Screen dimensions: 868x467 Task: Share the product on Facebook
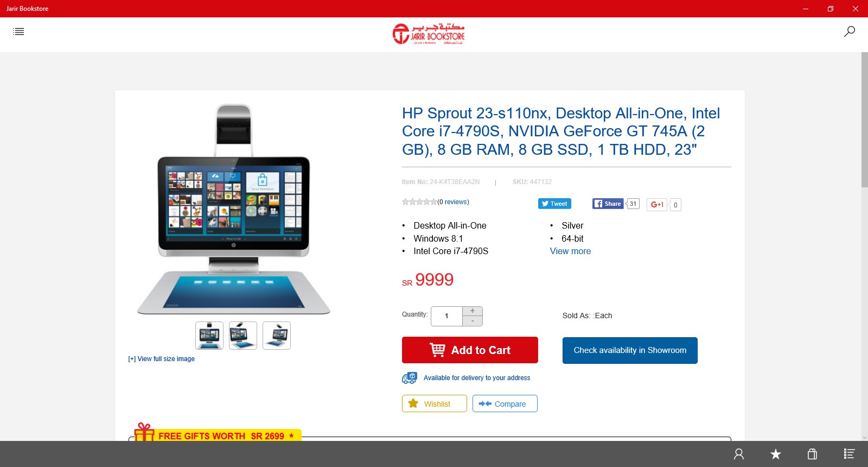click(608, 204)
